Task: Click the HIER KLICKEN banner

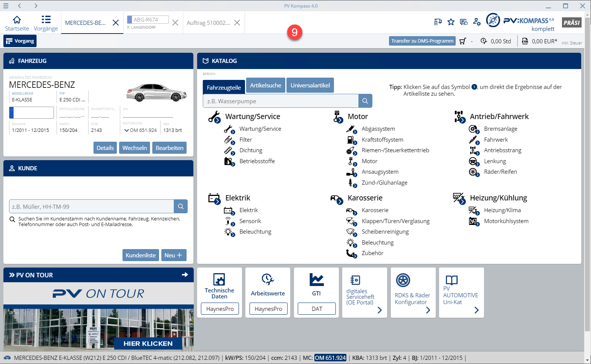Action: coord(148,344)
